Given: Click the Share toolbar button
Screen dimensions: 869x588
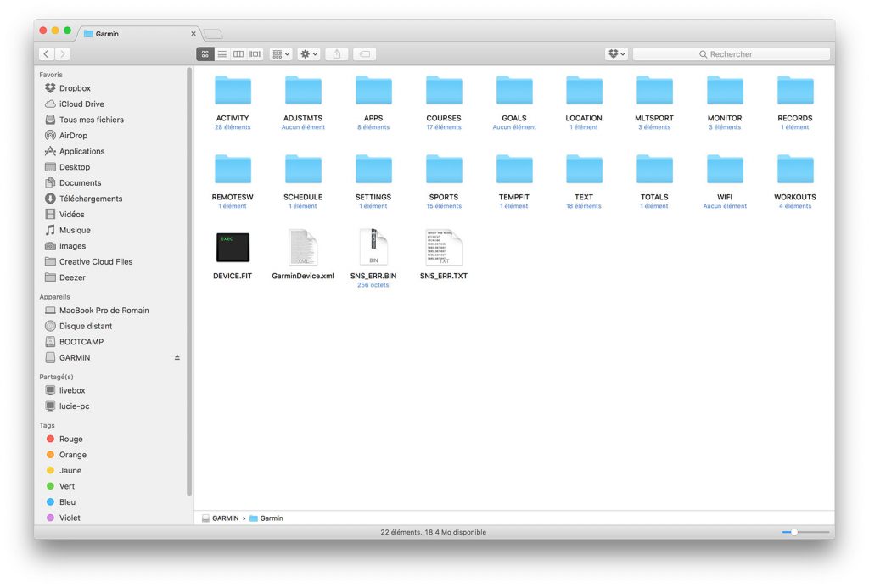Looking at the screenshot, I should pos(337,54).
